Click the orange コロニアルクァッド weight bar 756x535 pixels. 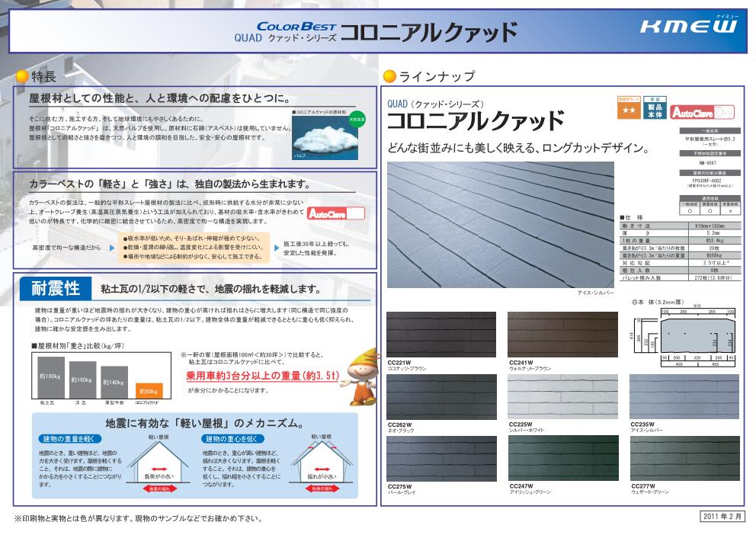point(146,389)
